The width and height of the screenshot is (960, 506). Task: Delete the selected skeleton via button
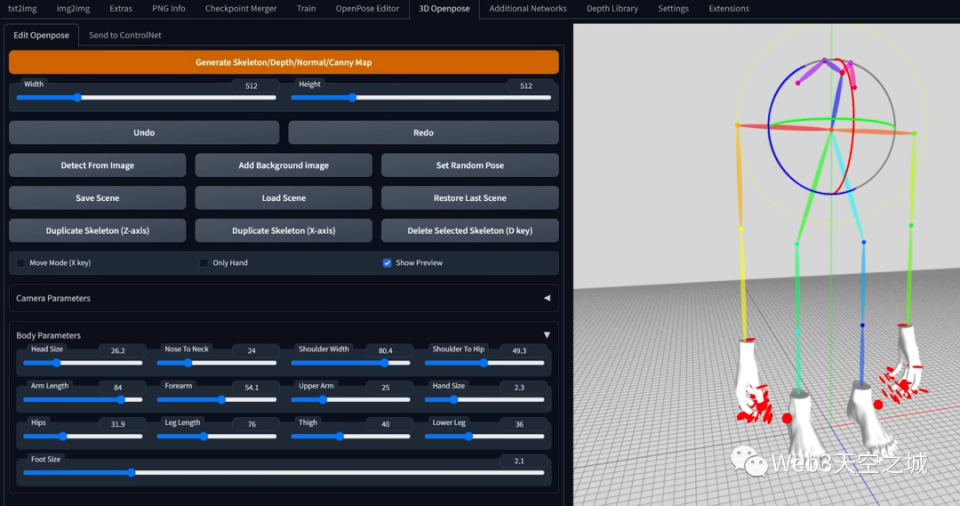469,231
